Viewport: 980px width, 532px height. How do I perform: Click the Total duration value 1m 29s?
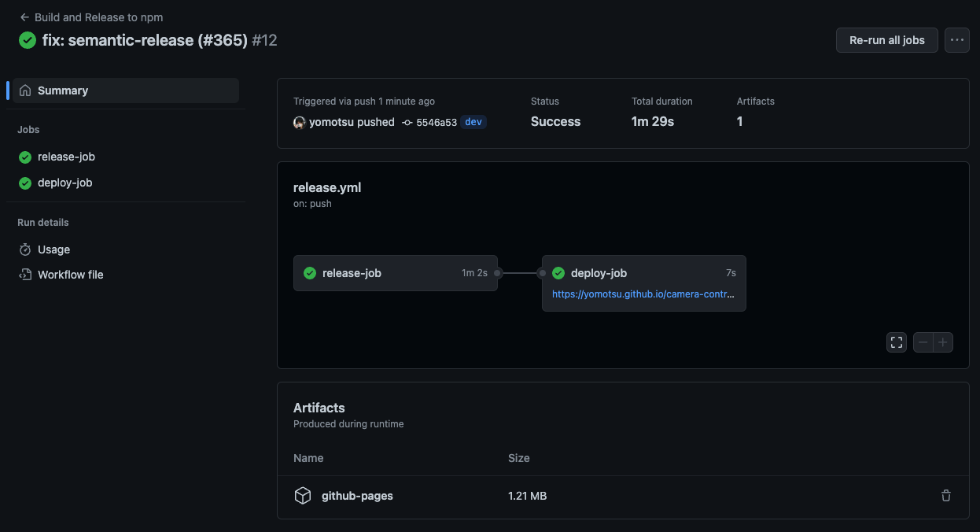coord(653,121)
